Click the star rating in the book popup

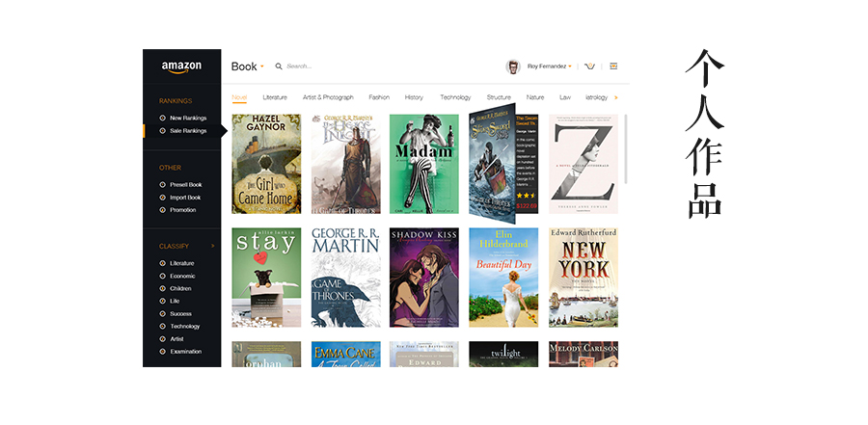click(x=526, y=196)
